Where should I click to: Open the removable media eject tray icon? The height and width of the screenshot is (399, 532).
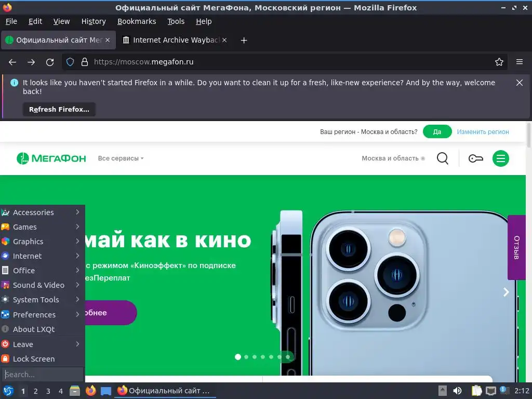(x=443, y=391)
